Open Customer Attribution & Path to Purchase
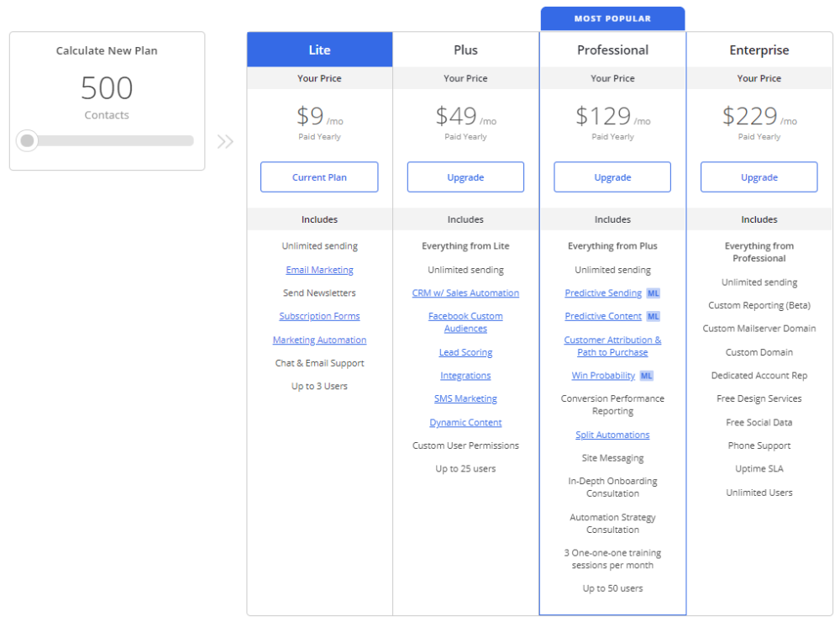The height and width of the screenshot is (622, 840). (x=612, y=345)
